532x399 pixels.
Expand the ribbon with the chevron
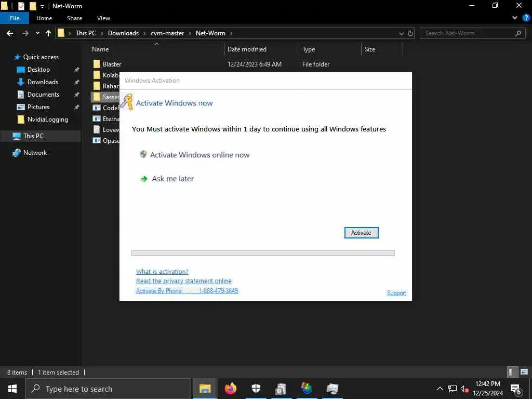515,18
